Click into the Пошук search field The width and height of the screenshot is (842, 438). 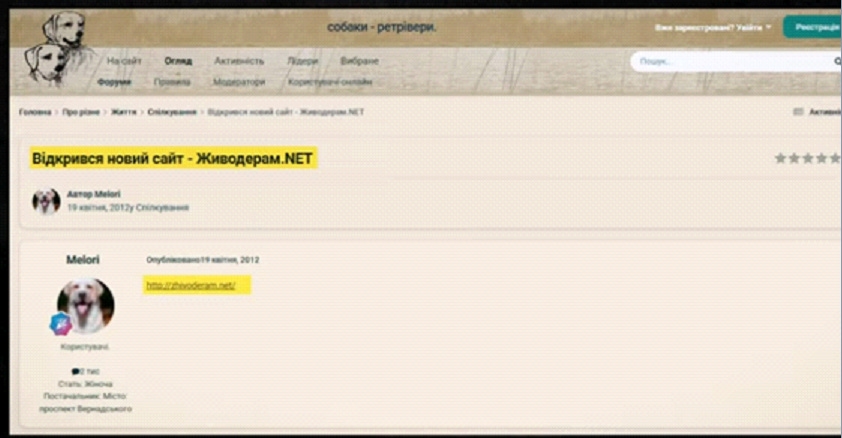click(x=730, y=62)
